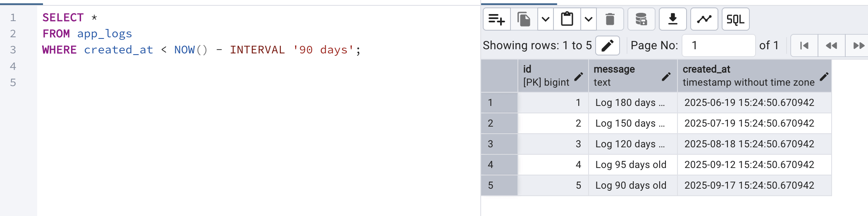Viewport: 868px width, 216px height.
Task: Go to the first page
Action: [x=804, y=46]
